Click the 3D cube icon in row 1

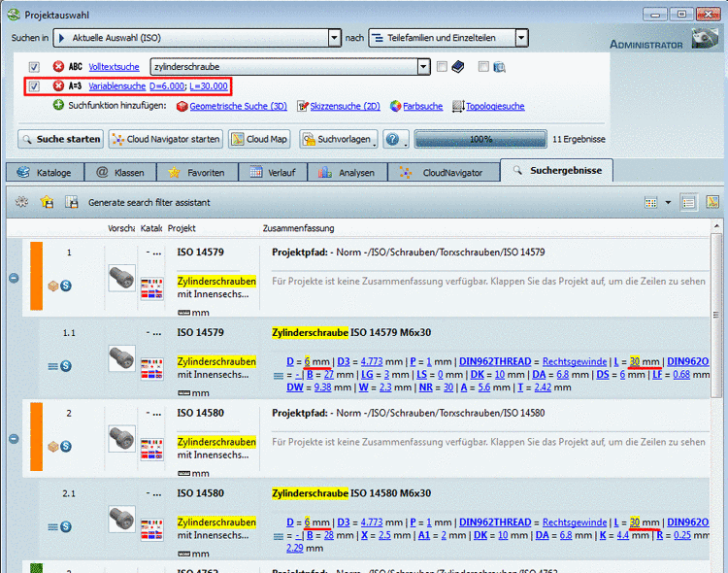pyautogui.click(x=53, y=286)
